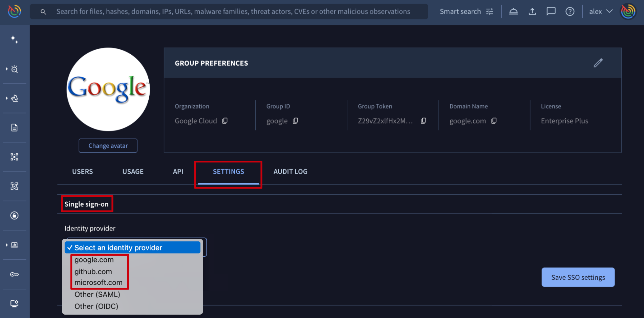
Task: Click the filter sliders icon beside Smart search
Action: click(x=490, y=12)
